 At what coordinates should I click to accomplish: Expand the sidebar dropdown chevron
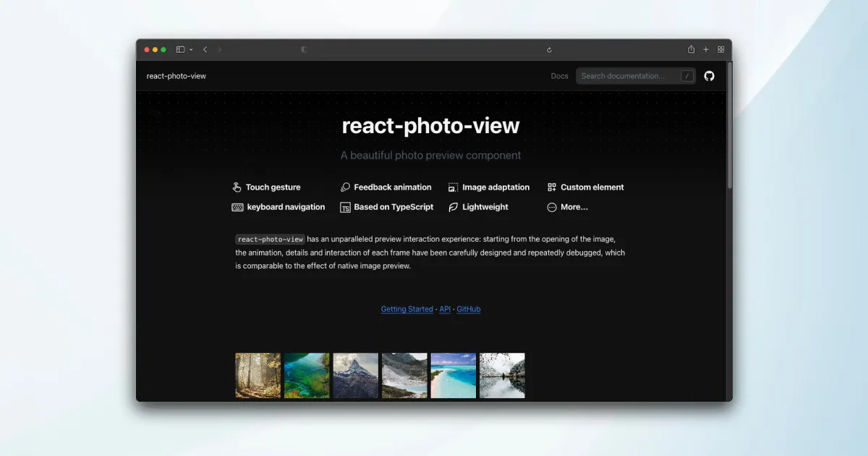191,49
